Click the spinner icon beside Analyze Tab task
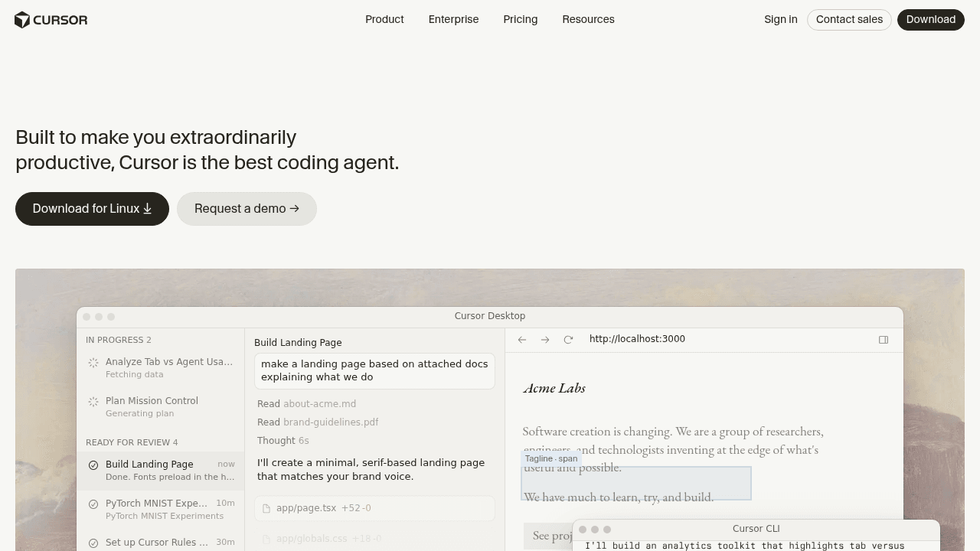This screenshot has width=980, height=551. coord(93,363)
